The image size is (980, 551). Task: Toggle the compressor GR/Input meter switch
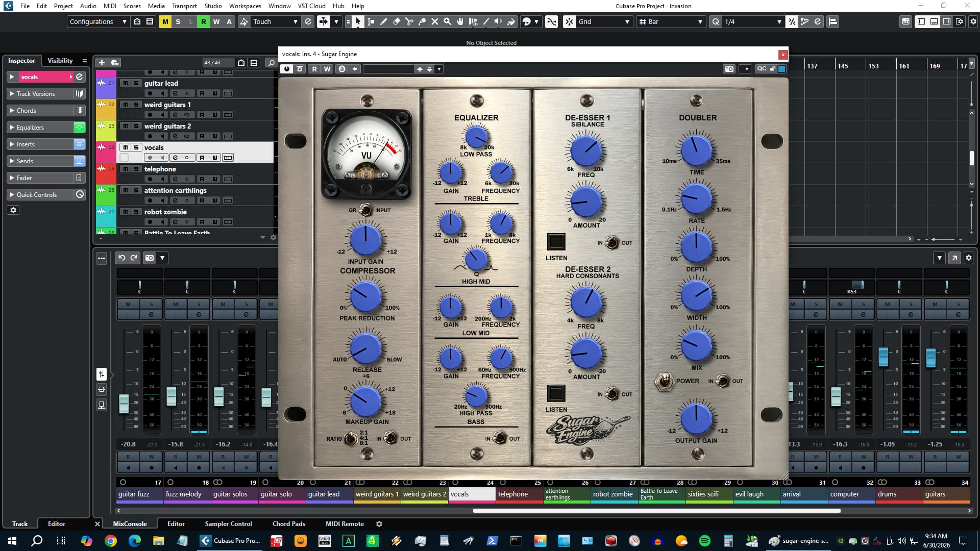pyautogui.click(x=365, y=210)
